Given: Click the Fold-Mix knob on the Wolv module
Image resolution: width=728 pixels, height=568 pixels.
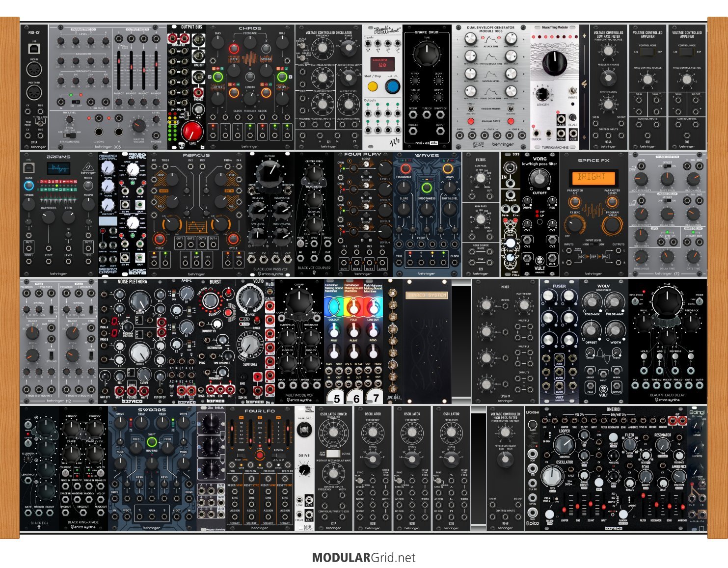Looking at the screenshot, I should tap(592, 303).
